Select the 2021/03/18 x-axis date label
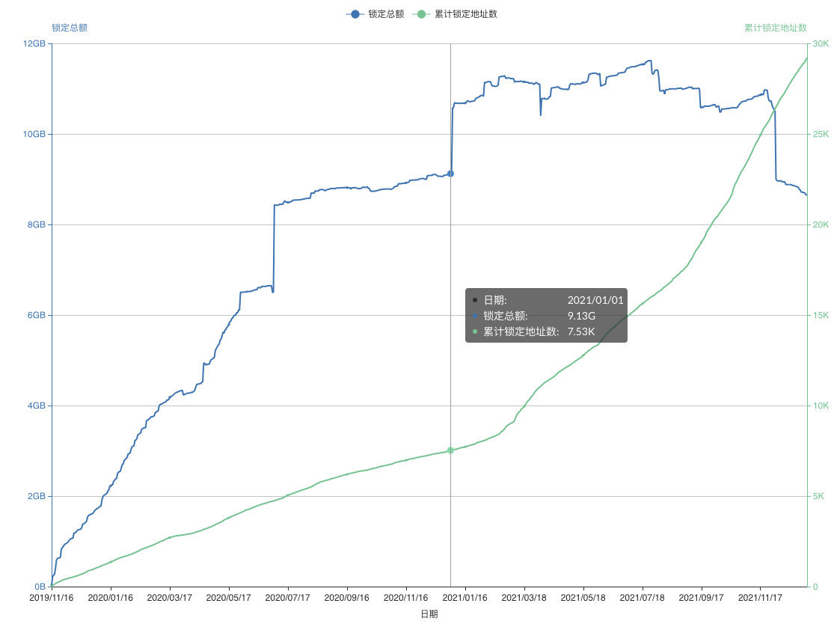840x627 pixels. pos(524,599)
